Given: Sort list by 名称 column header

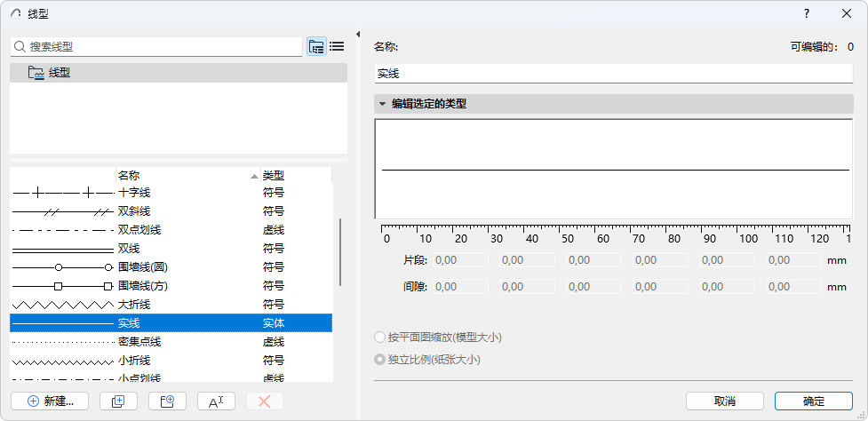Looking at the screenshot, I should point(188,175).
